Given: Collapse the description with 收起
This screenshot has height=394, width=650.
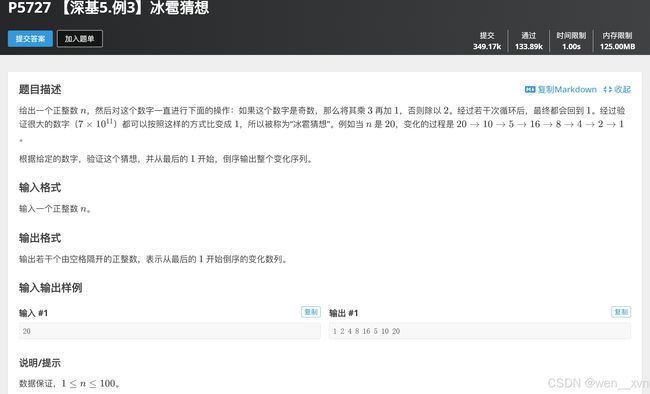Looking at the screenshot, I should [617, 89].
